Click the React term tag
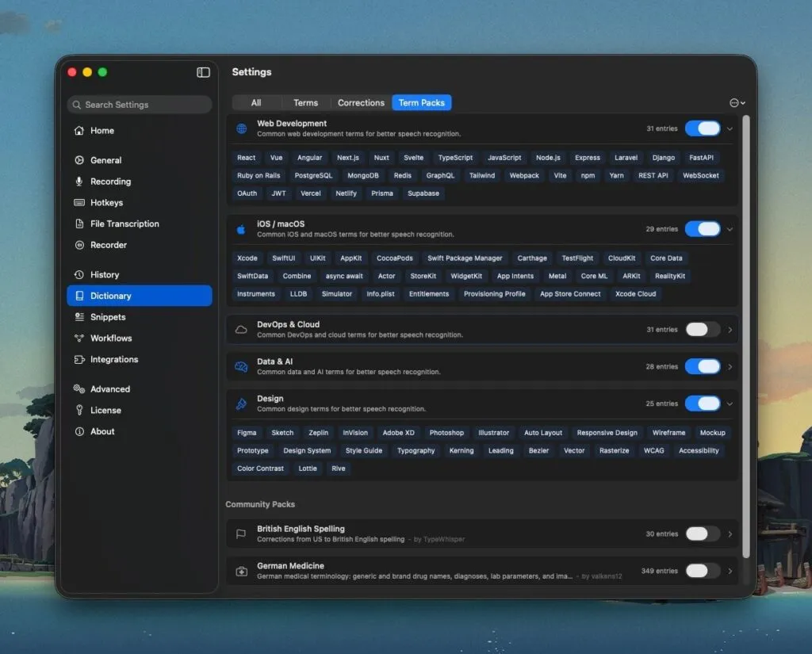 246,158
